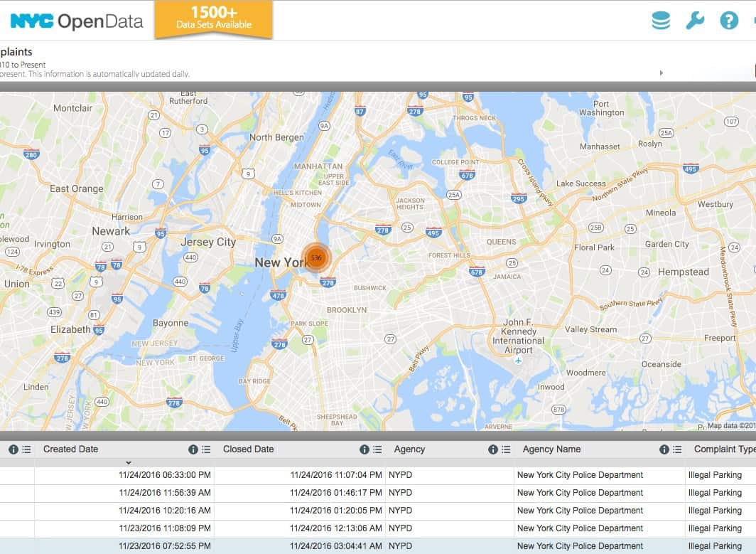Open the question mark help icon
The height and width of the screenshot is (554, 756).
click(729, 21)
